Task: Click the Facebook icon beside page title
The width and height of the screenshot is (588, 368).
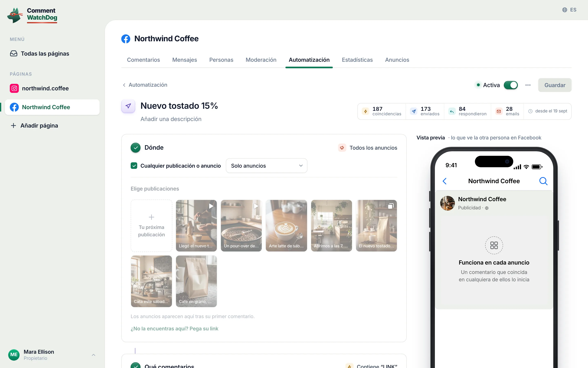Action: 126,39
